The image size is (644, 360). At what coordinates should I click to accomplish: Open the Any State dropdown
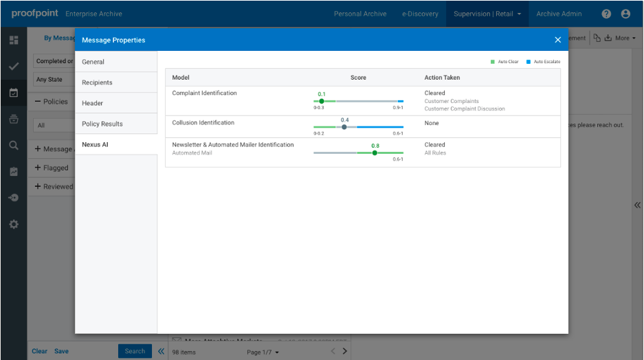(x=54, y=79)
